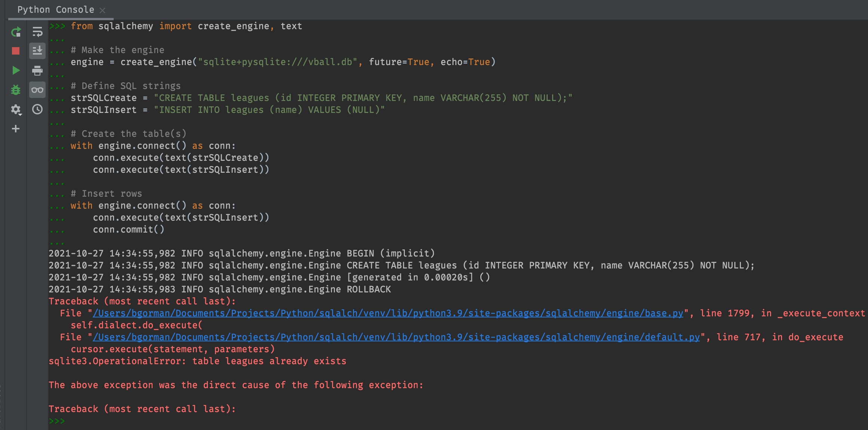Image resolution: width=868 pixels, height=430 pixels.
Task: Close the Python Console tab
Action: pyautogui.click(x=102, y=10)
